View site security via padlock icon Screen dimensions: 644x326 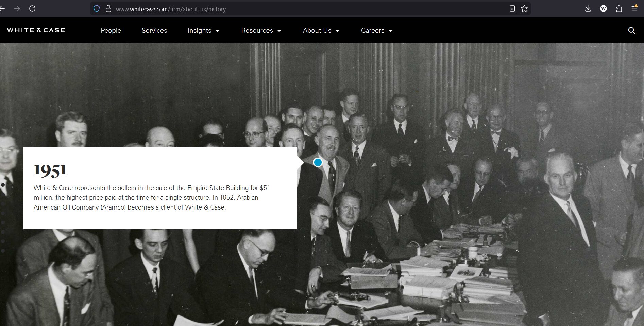tap(108, 9)
